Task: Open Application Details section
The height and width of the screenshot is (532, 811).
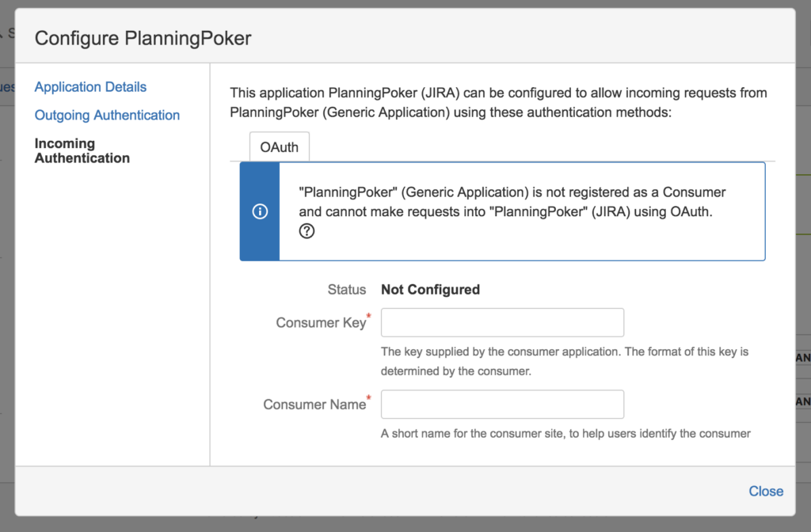Action: [x=90, y=87]
